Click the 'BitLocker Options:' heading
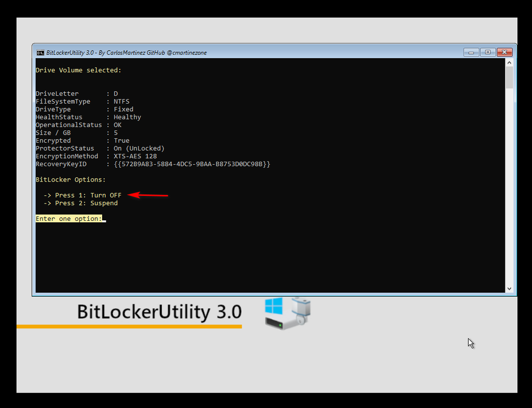This screenshot has height=408, width=532. (x=70, y=180)
